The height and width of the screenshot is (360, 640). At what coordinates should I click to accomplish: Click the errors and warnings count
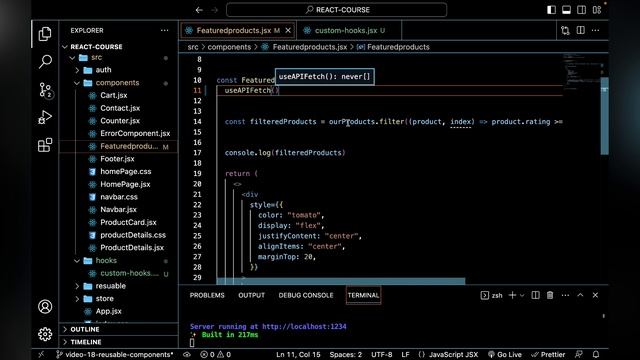point(216,354)
